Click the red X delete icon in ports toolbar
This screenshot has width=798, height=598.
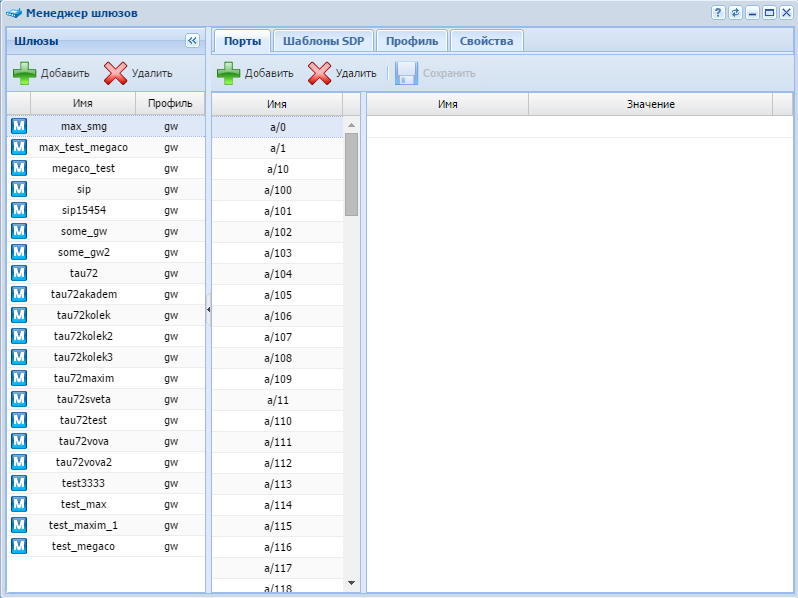[x=319, y=73]
